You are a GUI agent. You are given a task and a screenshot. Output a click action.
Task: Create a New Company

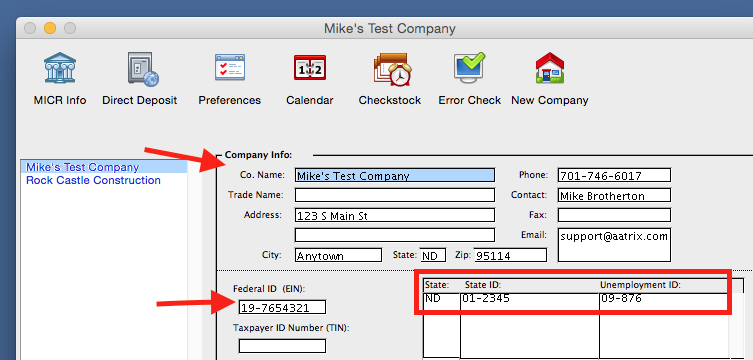(549, 79)
